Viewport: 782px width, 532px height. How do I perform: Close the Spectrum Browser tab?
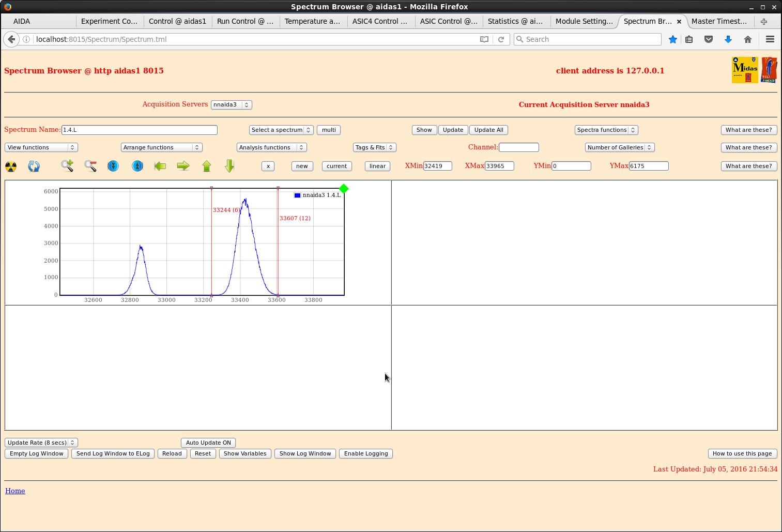[x=679, y=22]
